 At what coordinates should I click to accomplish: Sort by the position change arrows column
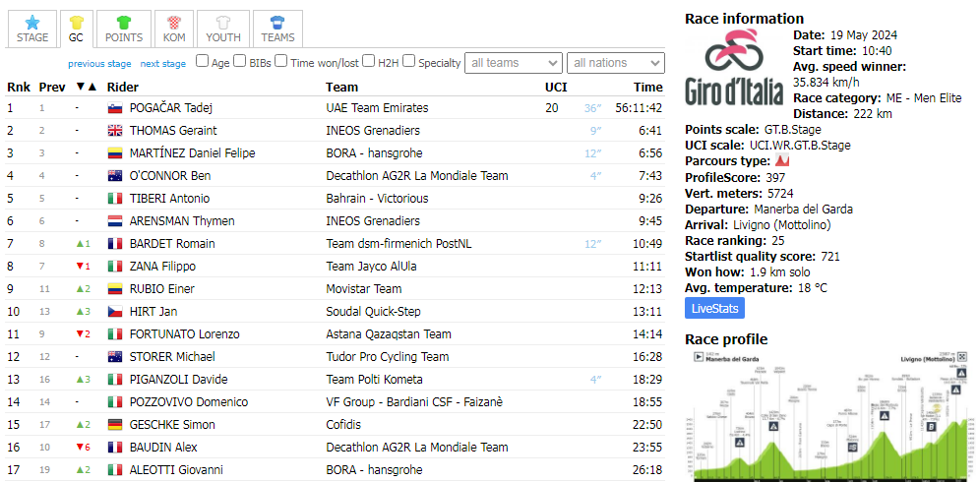(87, 87)
